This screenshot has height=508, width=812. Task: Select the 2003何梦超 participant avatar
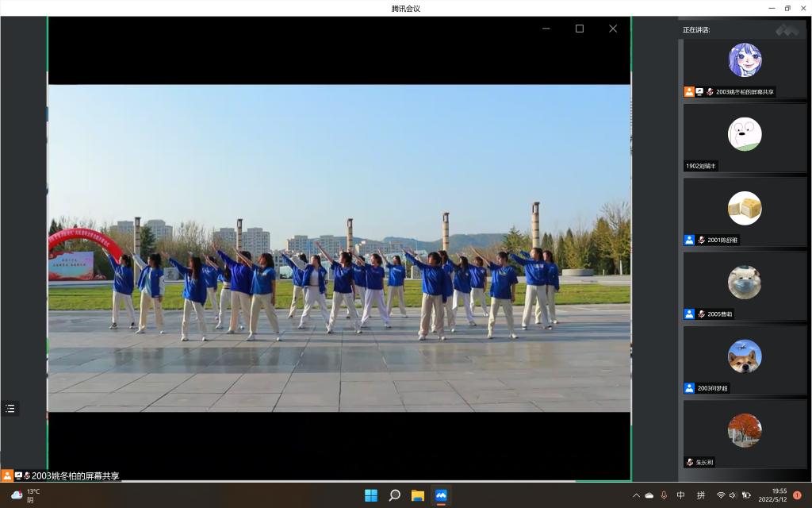(745, 356)
